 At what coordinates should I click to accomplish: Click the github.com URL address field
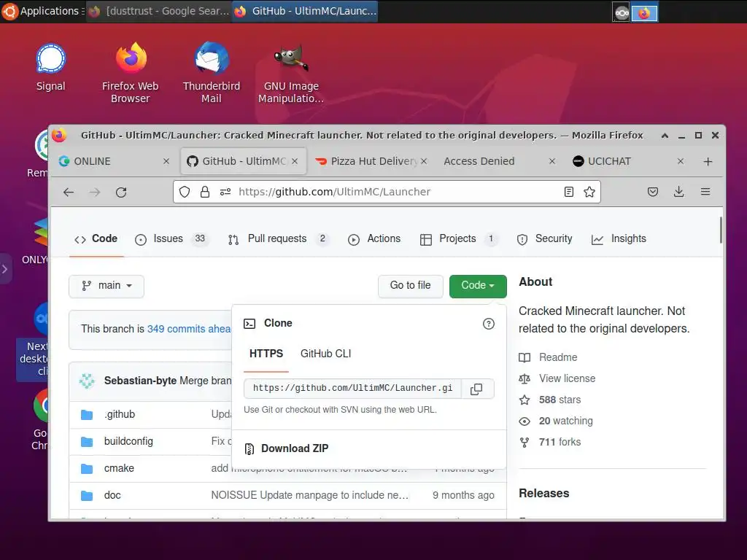point(387,192)
